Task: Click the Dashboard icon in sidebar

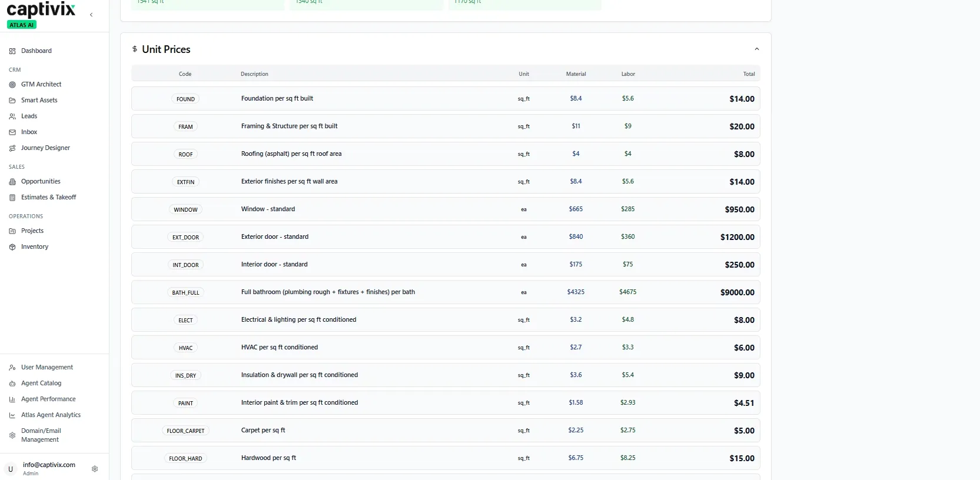Action: tap(12, 51)
